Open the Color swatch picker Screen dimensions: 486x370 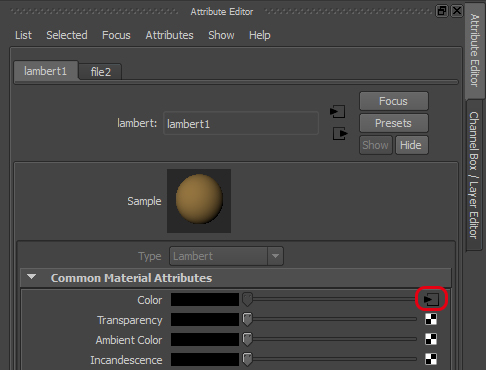(205, 299)
